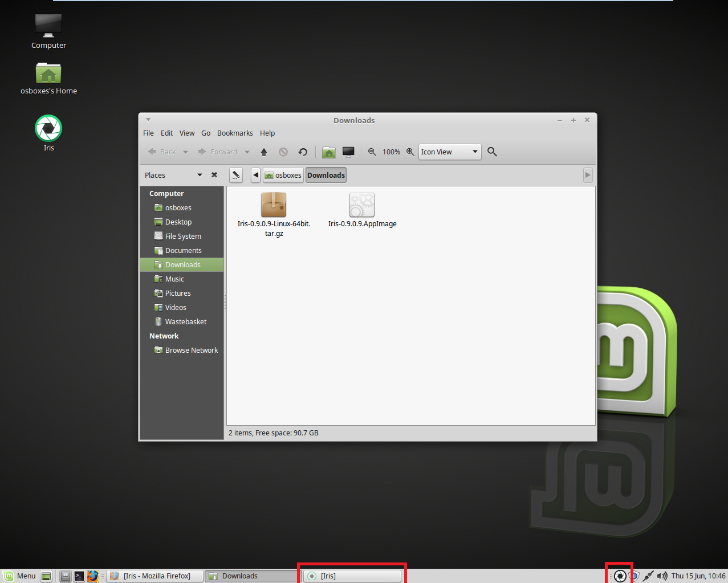Close the Places sidebar pane

point(214,175)
